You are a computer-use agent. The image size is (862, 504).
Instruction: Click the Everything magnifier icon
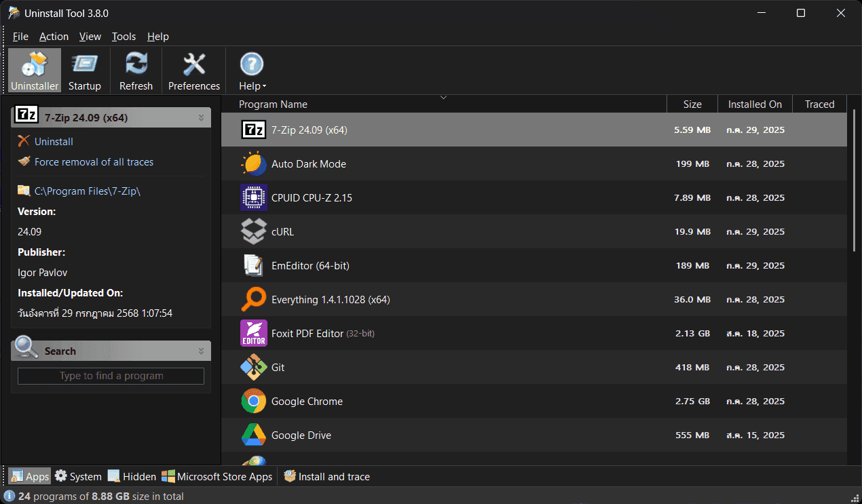(254, 299)
